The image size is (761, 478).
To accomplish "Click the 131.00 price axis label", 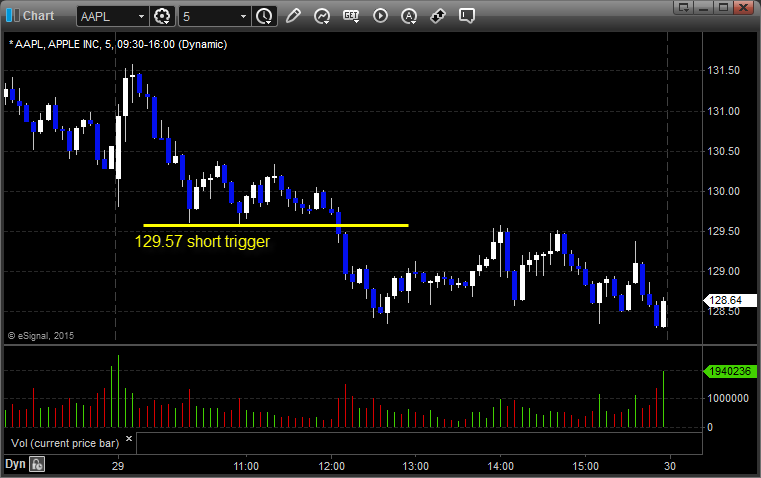I will 723,111.
